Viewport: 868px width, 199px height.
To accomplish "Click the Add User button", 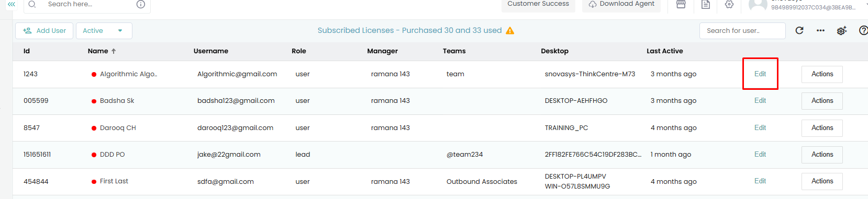I will pyautogui.click(x=44, y=31).
